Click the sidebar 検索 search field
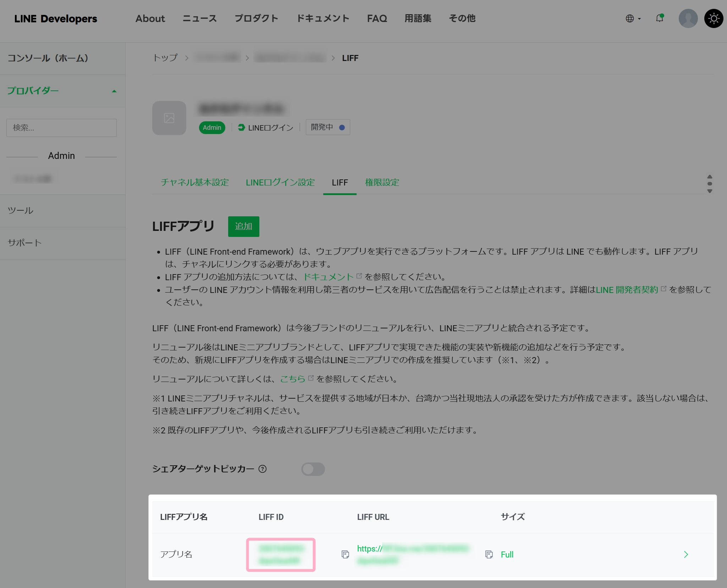Screen dimensions: 727x588 pyautogui.click(x=61, y=128)
